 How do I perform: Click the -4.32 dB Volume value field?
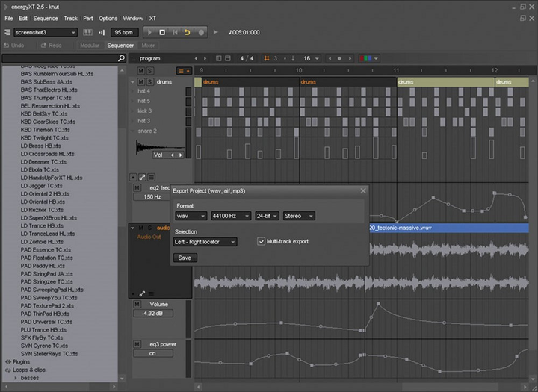tap(153, 314)
